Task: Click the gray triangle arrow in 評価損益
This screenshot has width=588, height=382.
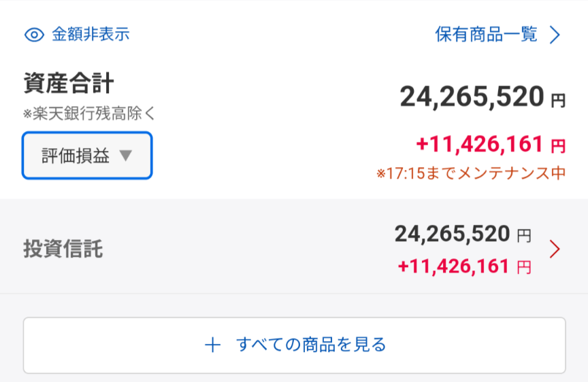Action: click(x=125, y=156)
